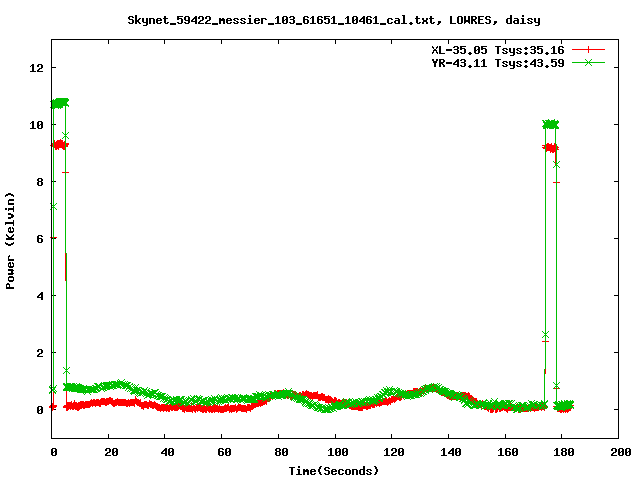Screen dimensions: 640x480
Task: Click the x-axis tick label 80
Action: click(x=281, y=452)
